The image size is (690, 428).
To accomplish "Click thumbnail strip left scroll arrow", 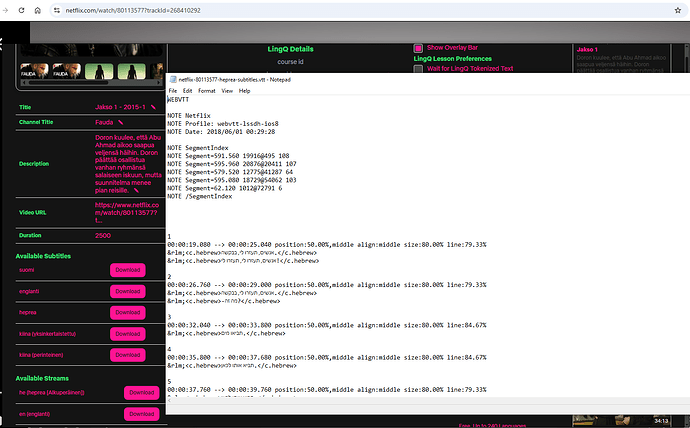I will [x=24, y=83].
